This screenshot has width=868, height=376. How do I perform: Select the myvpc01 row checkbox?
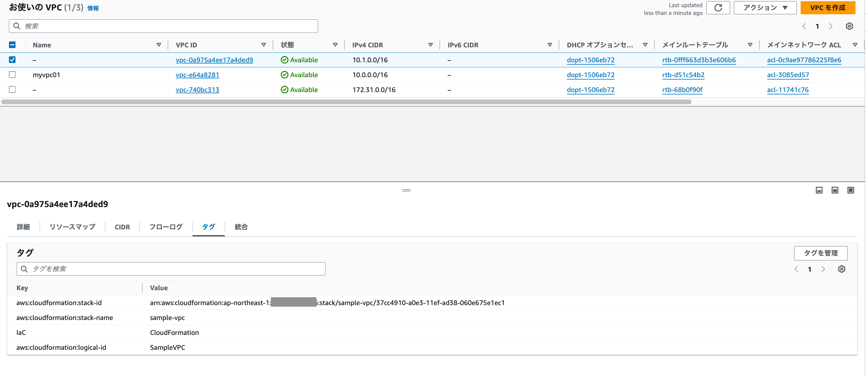point(12,74)
